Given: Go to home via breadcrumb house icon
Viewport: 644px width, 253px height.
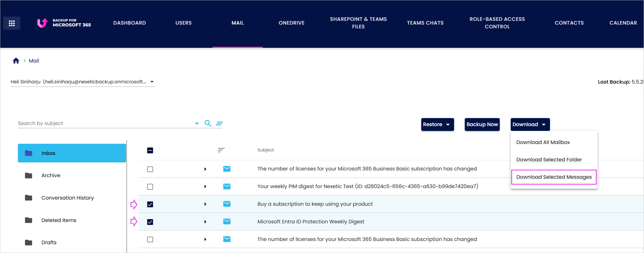Looking at the screenshot, I should [16, 61].
